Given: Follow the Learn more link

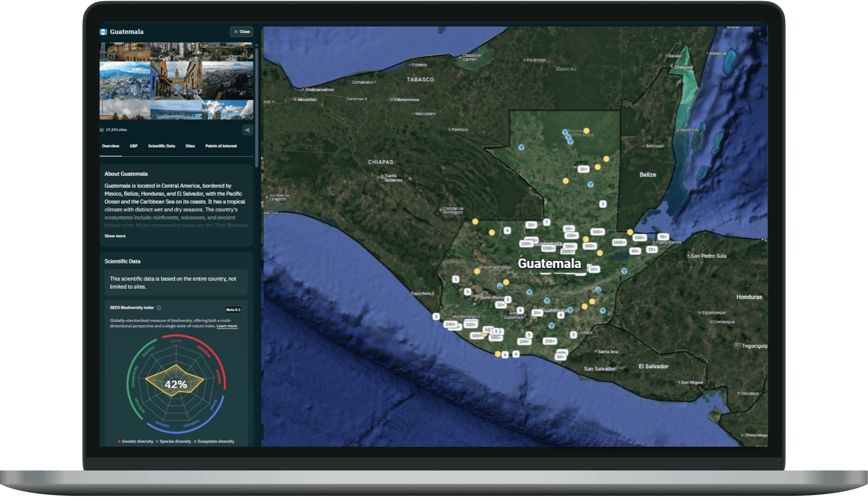Looking at the screenshot, I should tap(227, 326).
